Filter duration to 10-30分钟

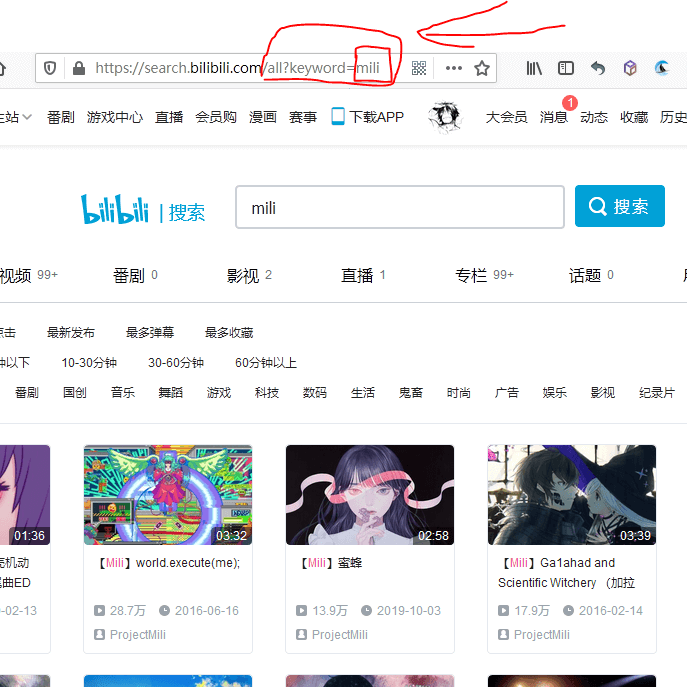tap(89, 363)
